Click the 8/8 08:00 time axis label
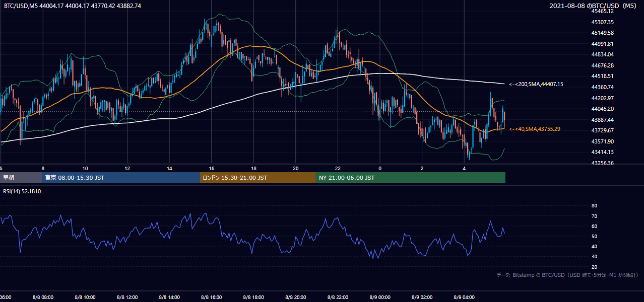Image resolution: width=644 pixels, height=302 pixels. tap(44, 297)
